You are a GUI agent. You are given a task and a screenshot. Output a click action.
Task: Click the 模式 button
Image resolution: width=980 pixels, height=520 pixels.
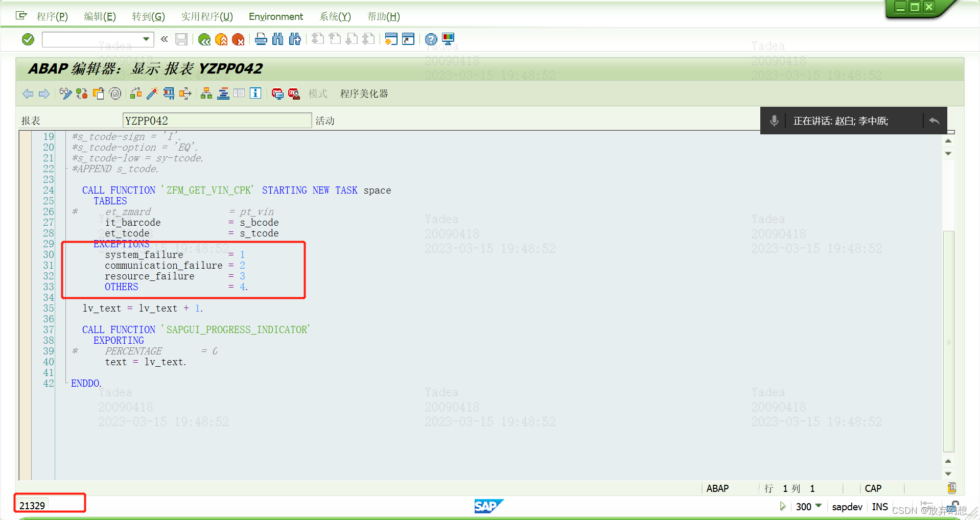[x=318, y=93]
